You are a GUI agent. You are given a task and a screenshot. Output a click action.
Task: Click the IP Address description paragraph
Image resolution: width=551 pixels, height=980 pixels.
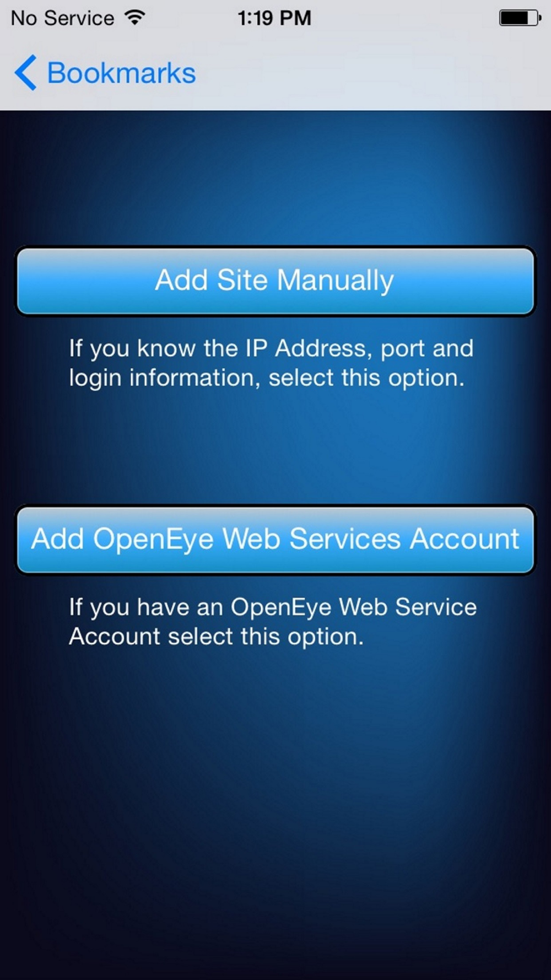pyautogui.click(x=271, y=363)
